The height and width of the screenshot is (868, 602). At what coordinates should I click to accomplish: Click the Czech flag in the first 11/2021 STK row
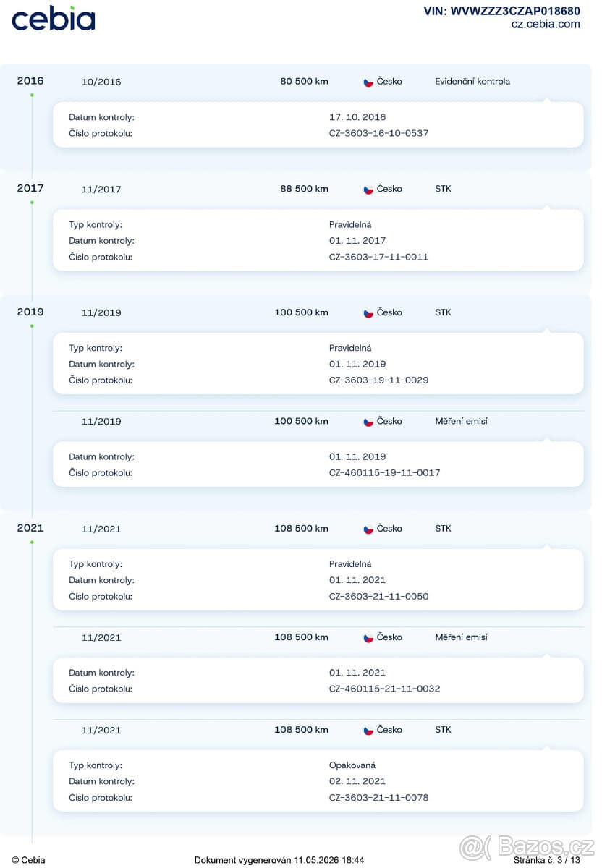[368, 529]
